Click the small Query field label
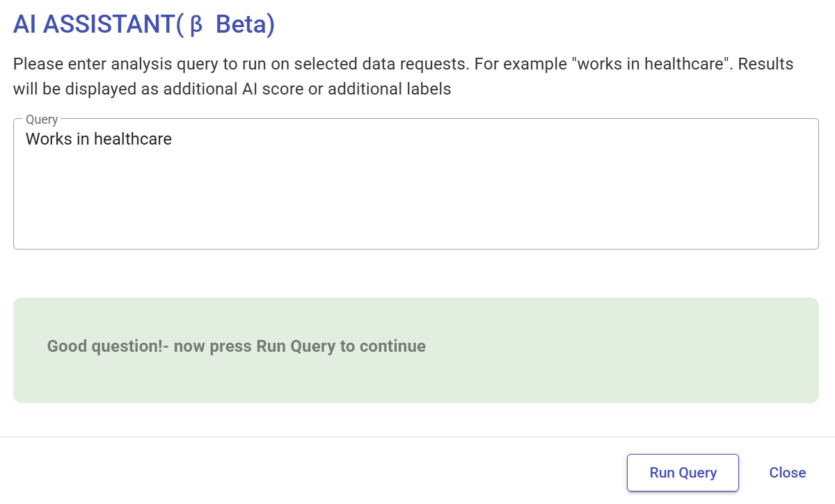Screen dimensions: 835x504 [x=42, y=120]
